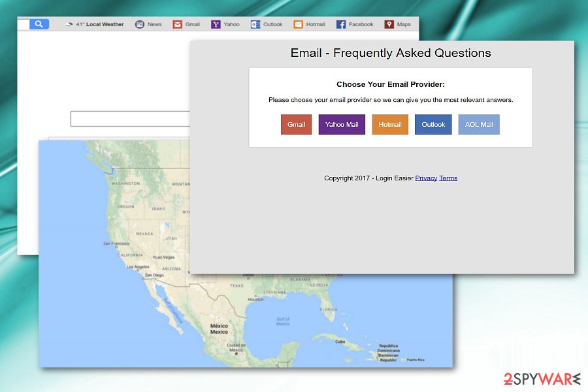The height and width of the screenshot is (392, 588).
Task: Open the Facebook toolbar label
Action: coord(361,24)
